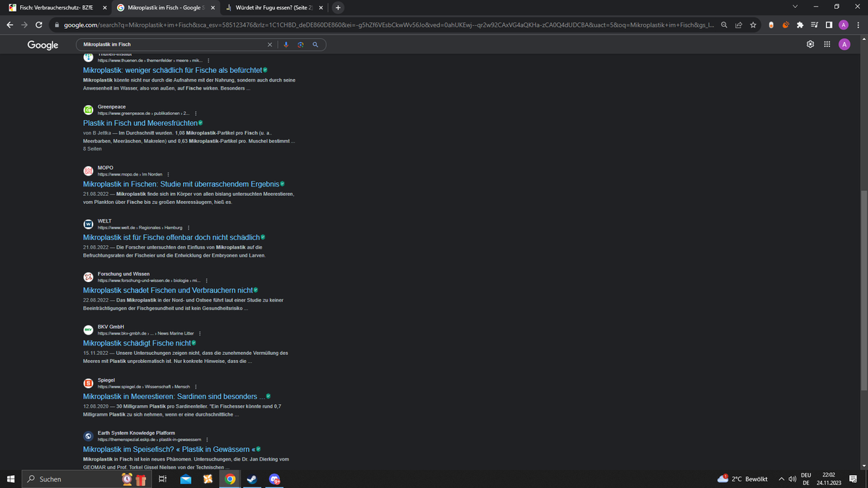Open the Chrome three-dot menu
The width and height of the screenshot is (868, 488).
858,25
